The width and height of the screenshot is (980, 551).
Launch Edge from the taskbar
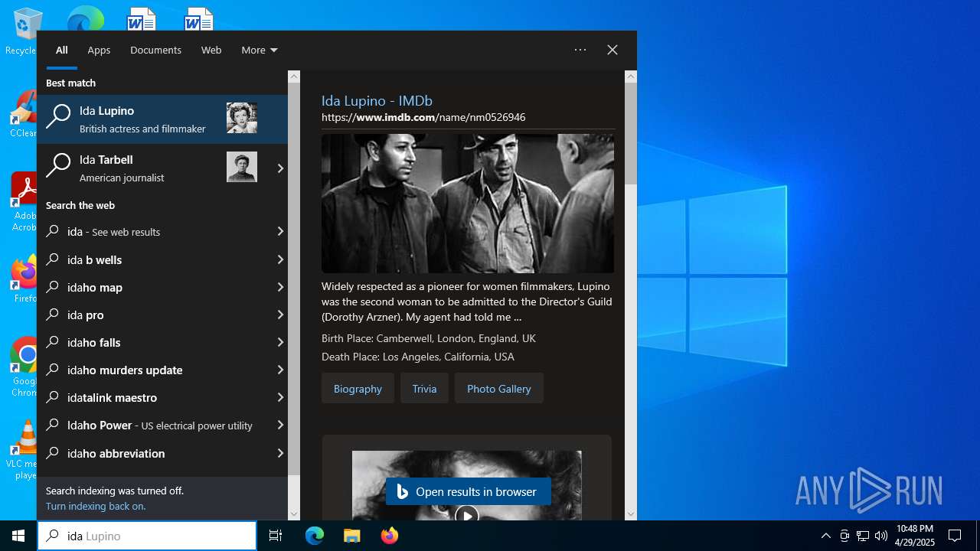(x=315, y=536)
